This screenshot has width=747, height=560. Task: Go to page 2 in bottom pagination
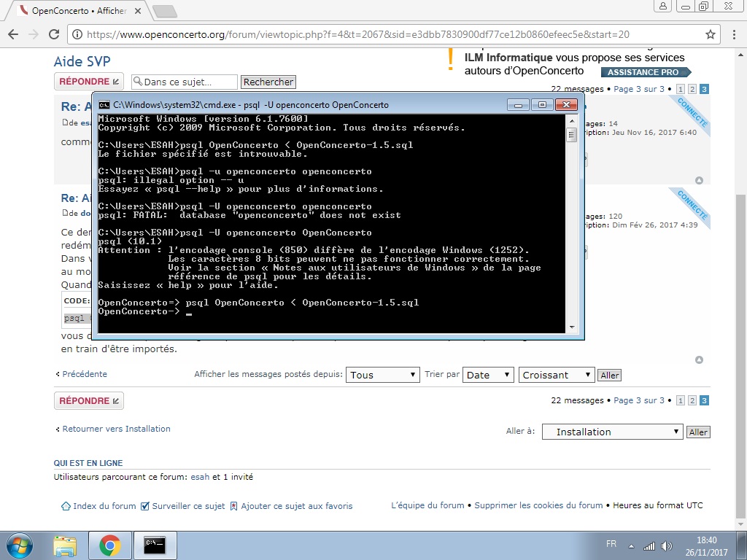coord(692,400)
